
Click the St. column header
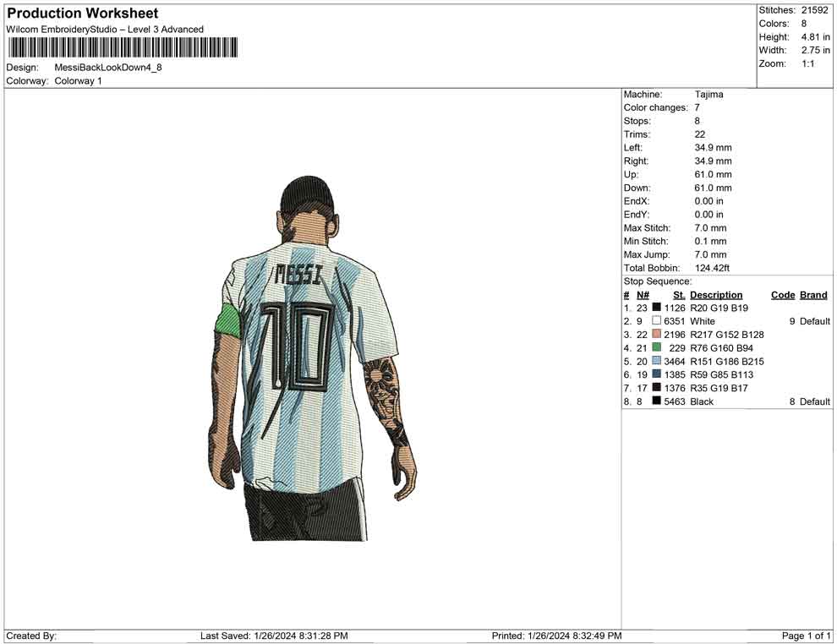click(679, 295)
